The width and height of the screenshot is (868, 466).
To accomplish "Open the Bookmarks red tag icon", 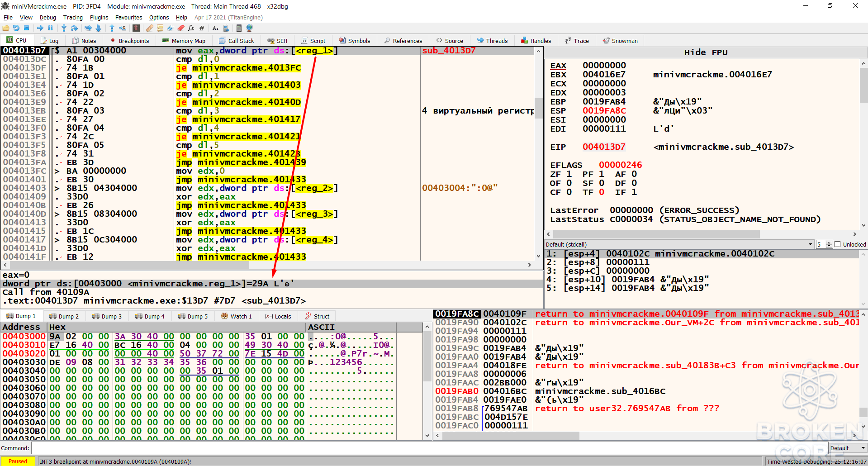I will (x=180, y=28).
